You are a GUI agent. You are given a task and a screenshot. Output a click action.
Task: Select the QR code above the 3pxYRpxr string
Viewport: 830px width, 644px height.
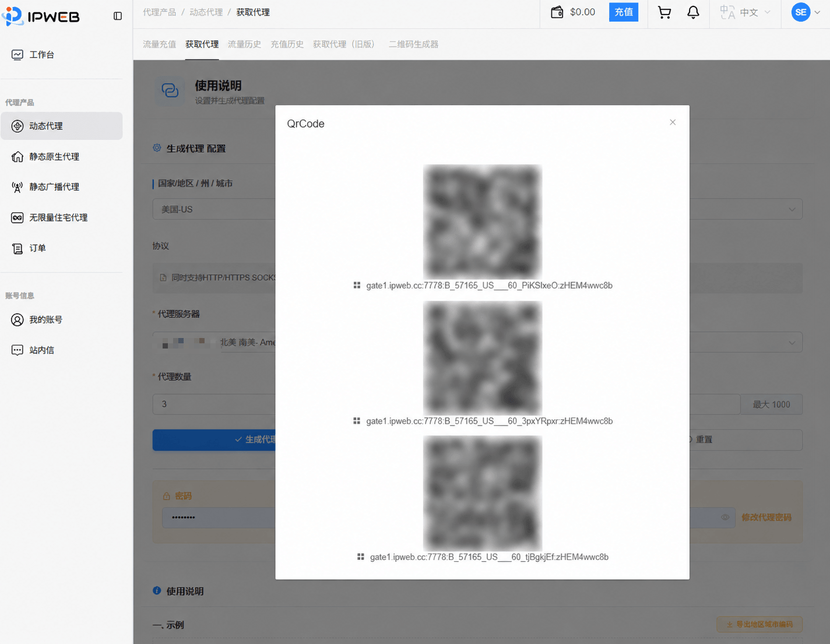click(483, 357)
